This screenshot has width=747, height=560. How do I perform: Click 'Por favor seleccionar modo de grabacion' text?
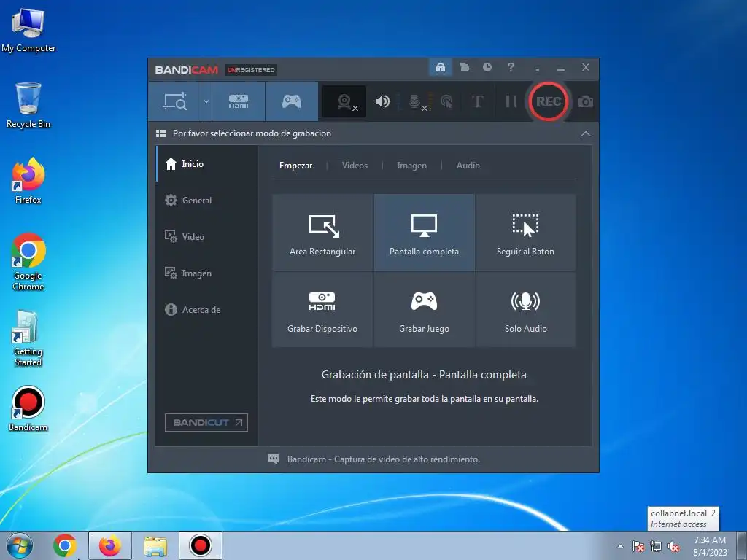tap(252, 133)
